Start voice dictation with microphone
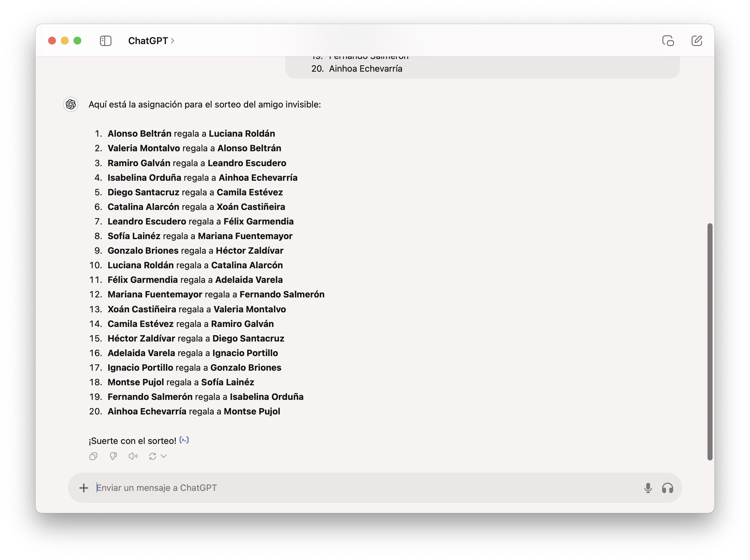Screen dimensions: 750x560 click(x=648, y=488)
